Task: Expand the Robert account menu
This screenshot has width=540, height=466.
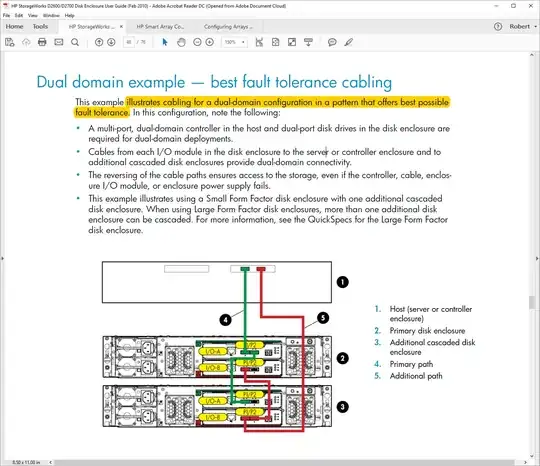Action: pyautogui.click(x=523, y=27)
